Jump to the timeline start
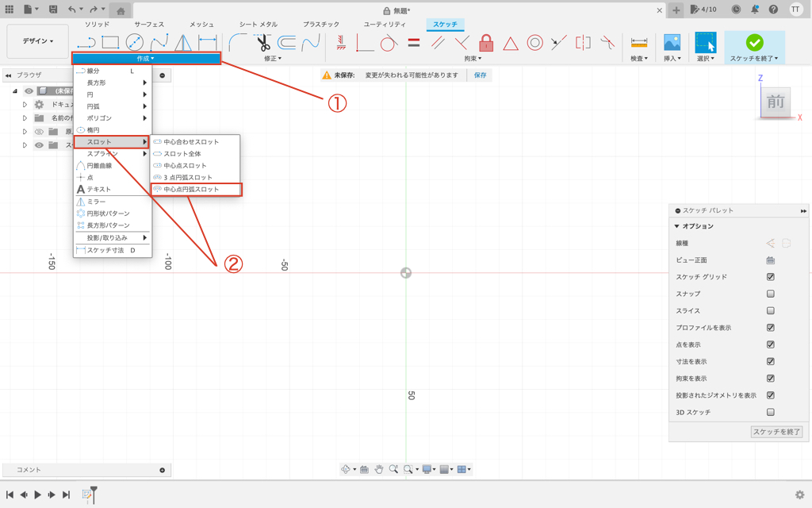The width and height of the screenshot is (812, 508). (x=10, y=495)
